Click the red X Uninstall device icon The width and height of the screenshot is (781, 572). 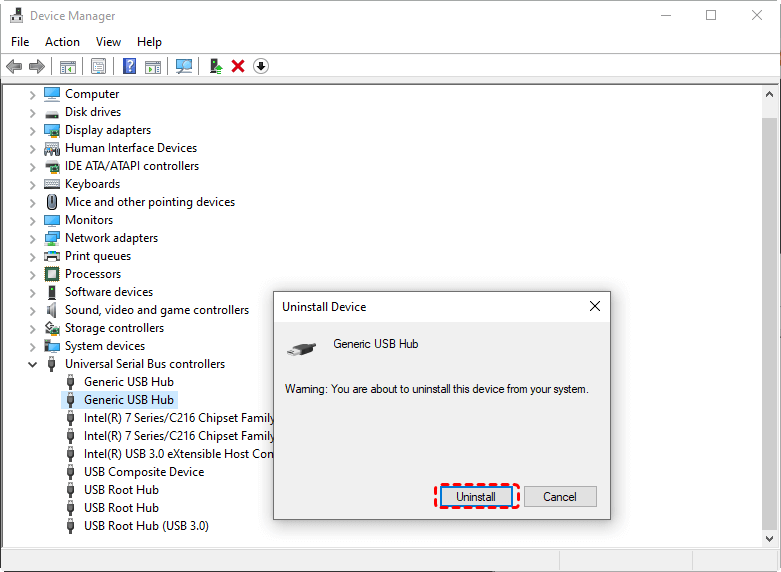tap(238, 66)
